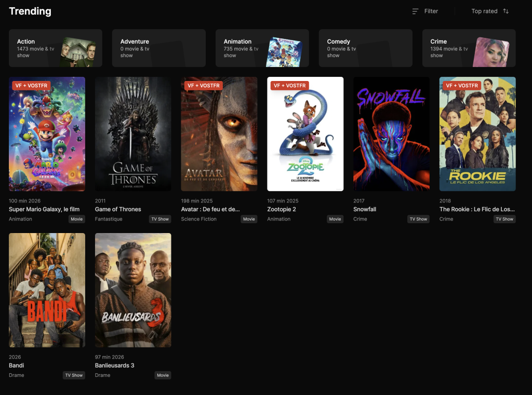Click the TV Show tag under The Rookie

[504, 219]
